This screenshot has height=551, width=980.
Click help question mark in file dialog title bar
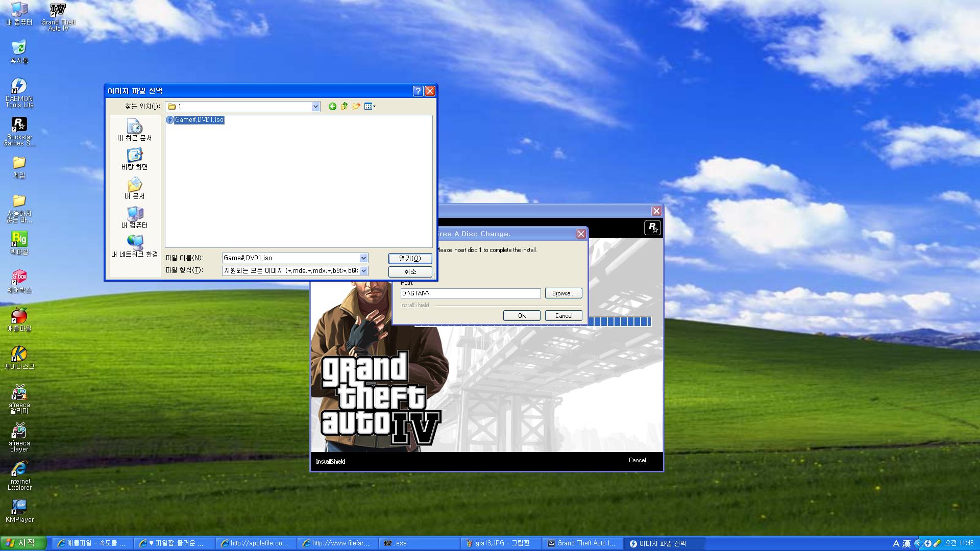(x=418, y=91)
